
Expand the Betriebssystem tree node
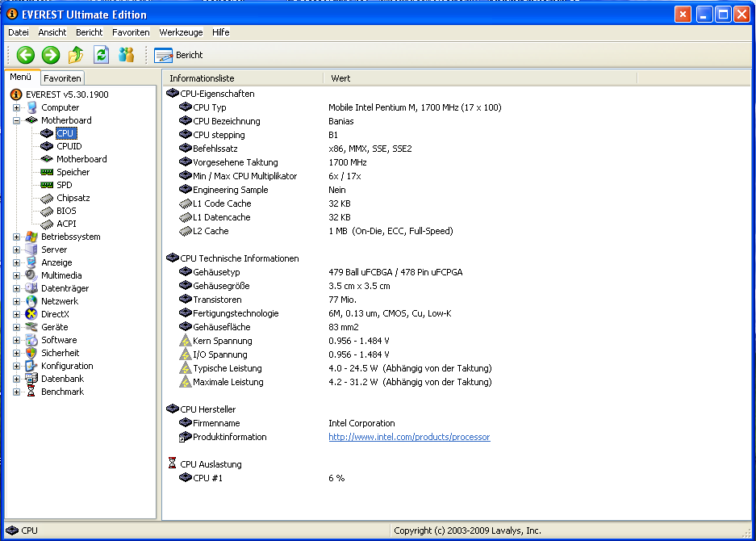16,237
